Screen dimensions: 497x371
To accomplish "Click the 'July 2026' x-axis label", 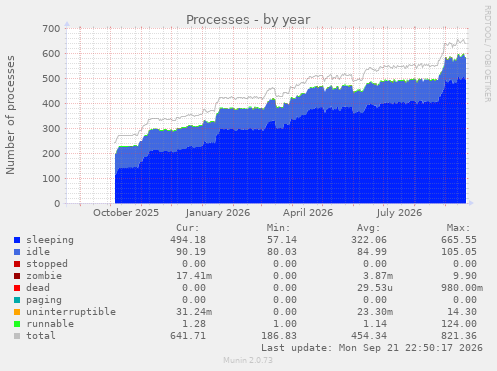I will [399, 213].
